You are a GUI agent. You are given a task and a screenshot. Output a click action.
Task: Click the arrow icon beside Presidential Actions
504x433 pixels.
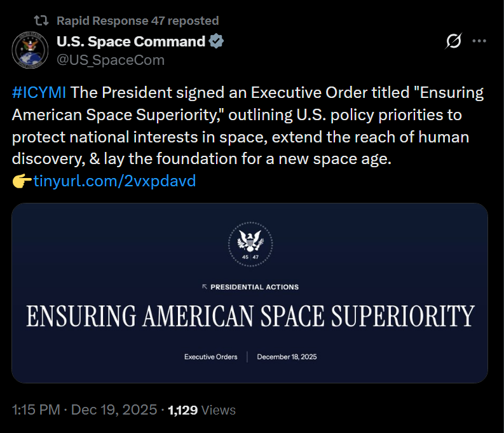pos(204,287)
